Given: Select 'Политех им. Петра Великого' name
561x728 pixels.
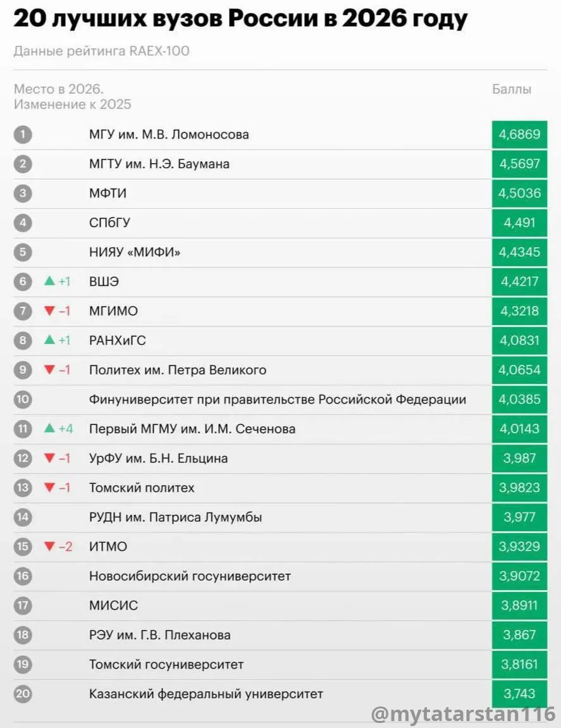Looking at the screenshot, I should 178,370.
